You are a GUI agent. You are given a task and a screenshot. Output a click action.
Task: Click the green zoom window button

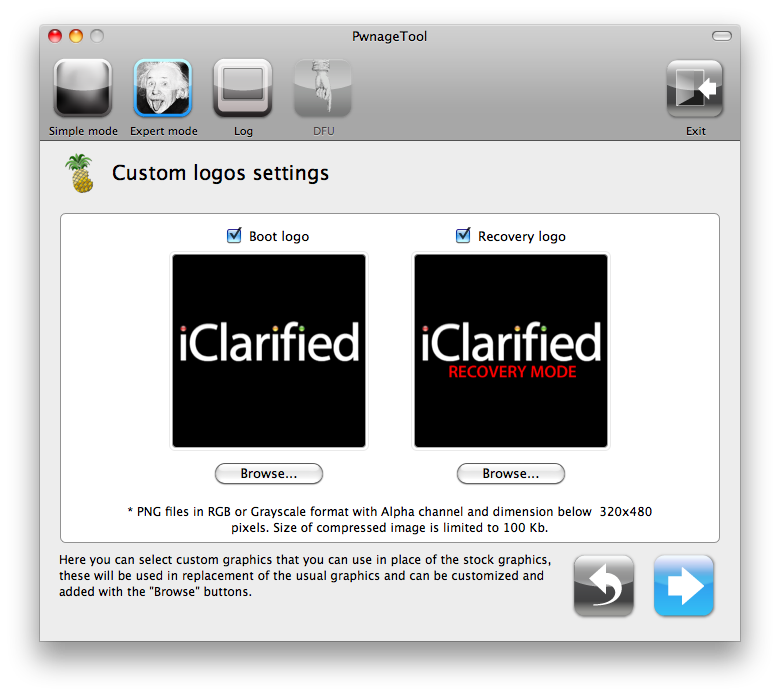coord(97,36)
